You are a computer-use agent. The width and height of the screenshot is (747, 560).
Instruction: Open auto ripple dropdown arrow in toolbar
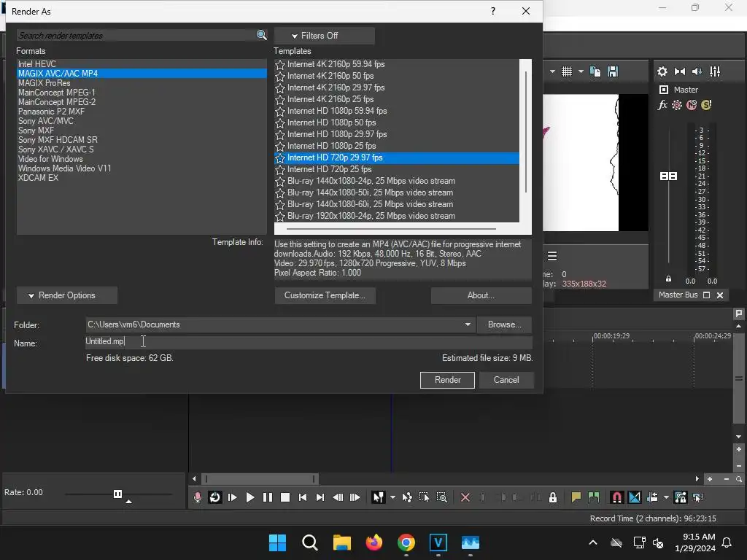[x=666, y=497]
